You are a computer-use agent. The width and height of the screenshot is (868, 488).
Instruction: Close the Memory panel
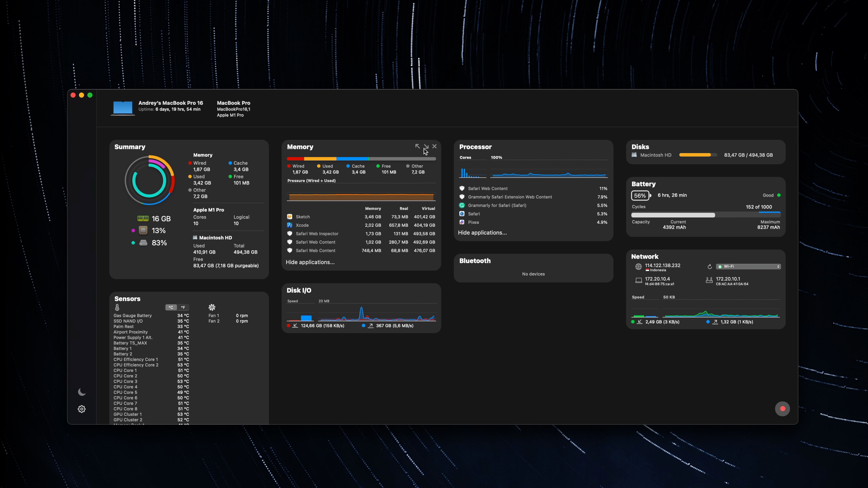click(434, 146)
